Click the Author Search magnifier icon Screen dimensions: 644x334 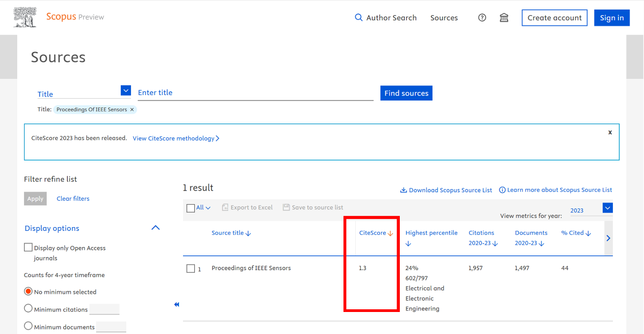tap(359, 18)
